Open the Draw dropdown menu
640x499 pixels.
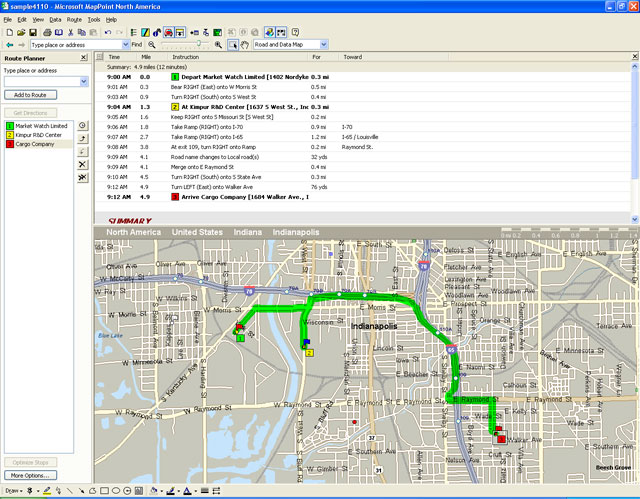pos(13,491)
